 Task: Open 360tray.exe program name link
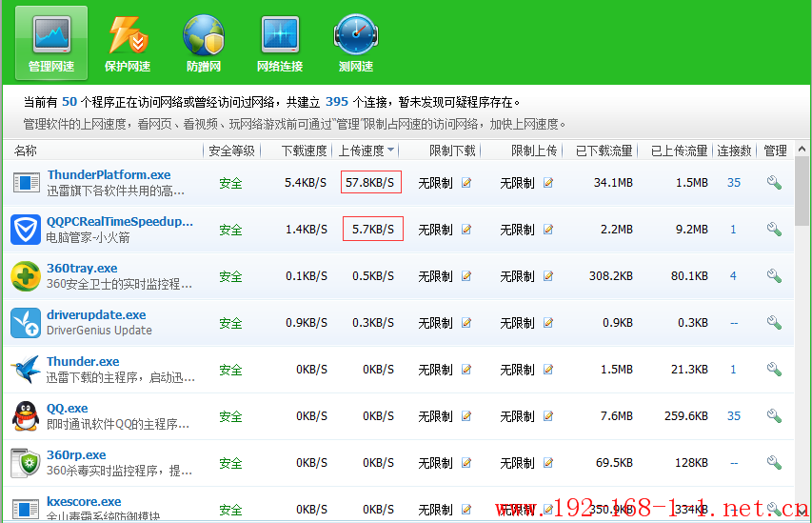(x=82, y=268)
